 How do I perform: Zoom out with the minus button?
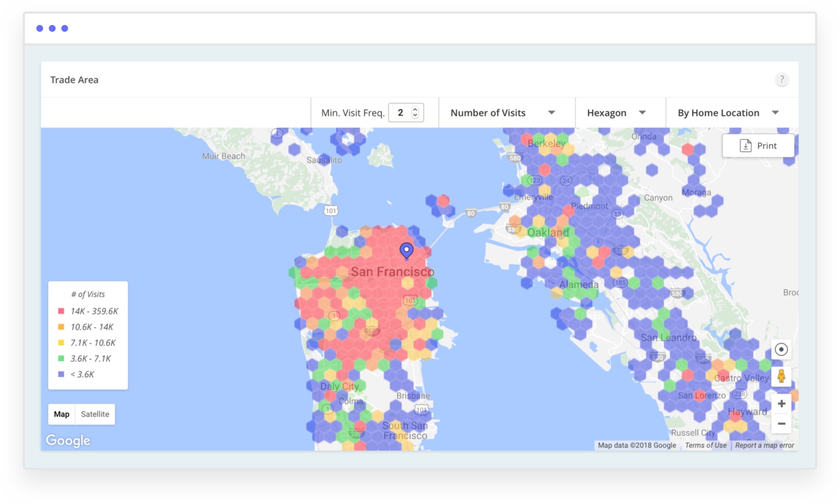[x=781, y=424]
